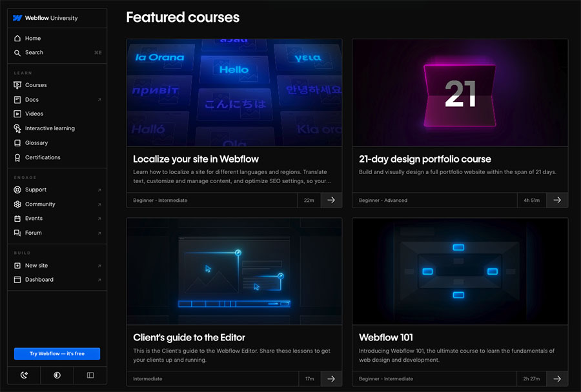Open the Home menu item
This screenshot has height=392, width=581.
tap(57, 38)
